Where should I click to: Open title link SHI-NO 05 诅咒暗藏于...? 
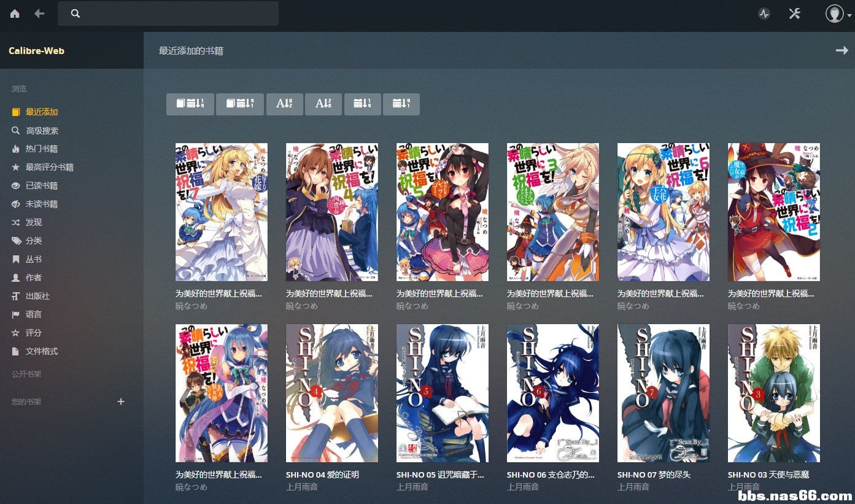440,475
